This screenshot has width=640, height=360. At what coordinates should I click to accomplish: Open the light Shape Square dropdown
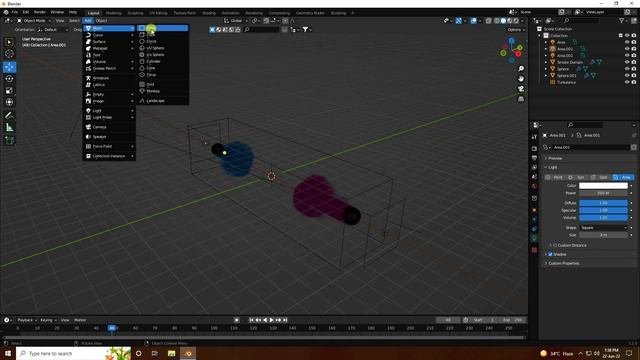point(603,228)
